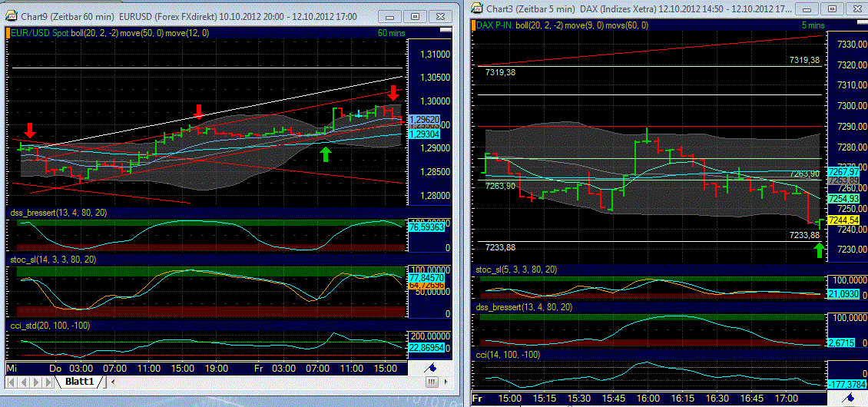Select stoc_sl(5, 3, 3, 80, 20) label

[517, 269]
